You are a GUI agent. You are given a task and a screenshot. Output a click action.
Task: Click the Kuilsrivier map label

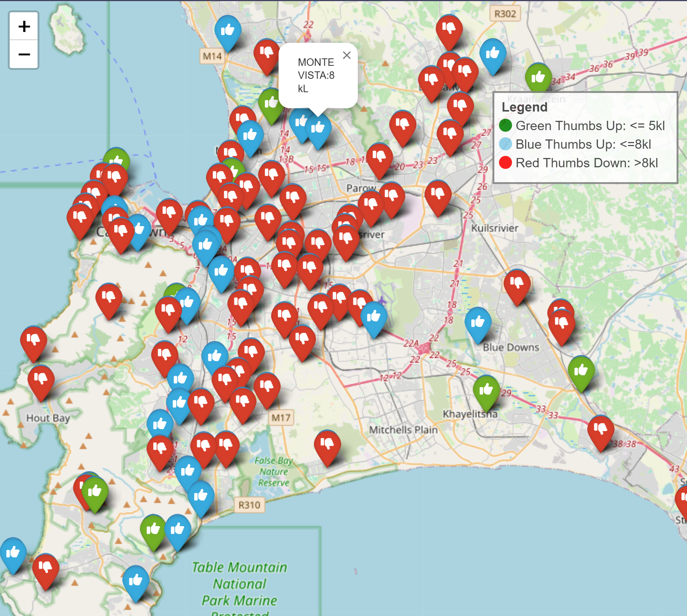[x=495, y=228]
